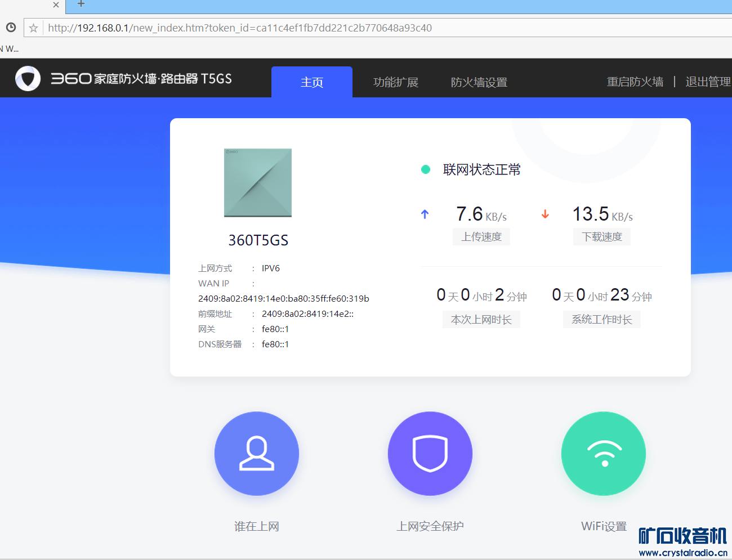Image resolution: width=732 pixels, height=560 pixels.
Task: Click the history clock icon beside address bar
Action: (x=11, y=27)
